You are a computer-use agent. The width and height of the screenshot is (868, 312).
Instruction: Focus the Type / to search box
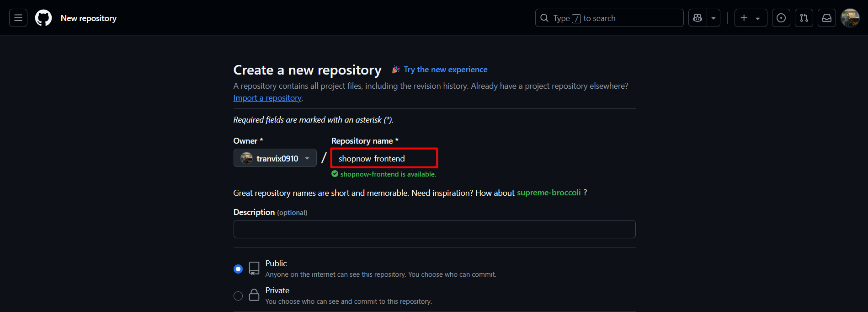click(609, 18)
